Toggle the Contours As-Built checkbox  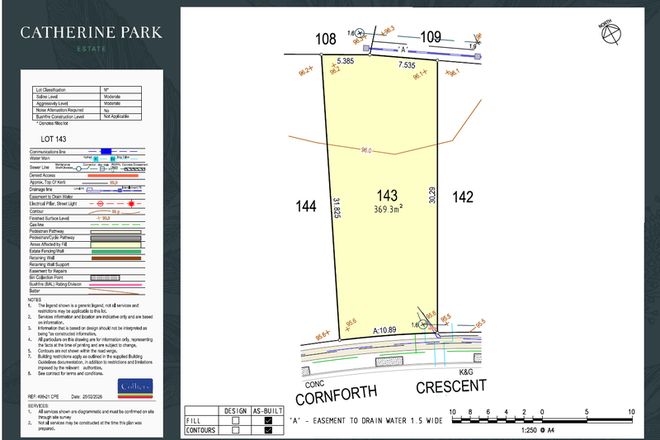(267, 431)
